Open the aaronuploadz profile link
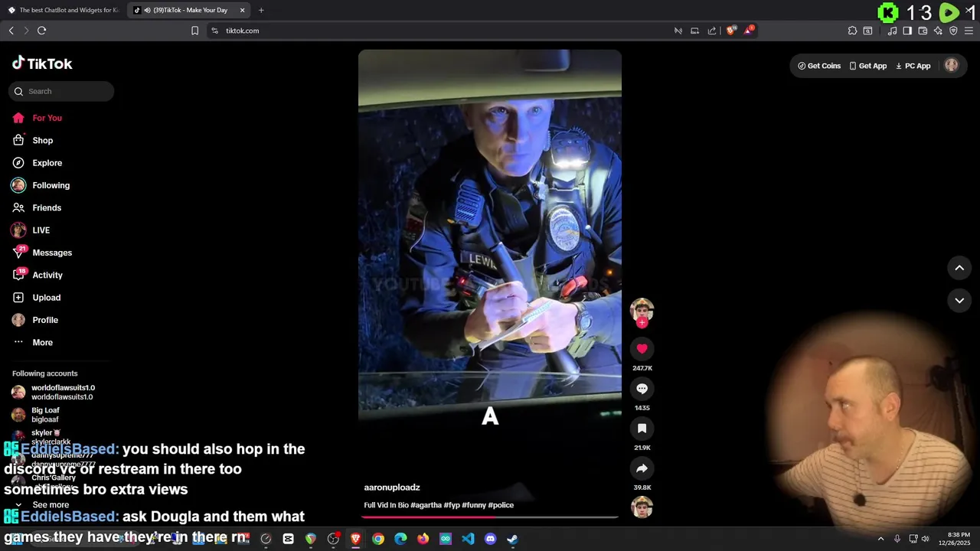 tap(392, 487)
